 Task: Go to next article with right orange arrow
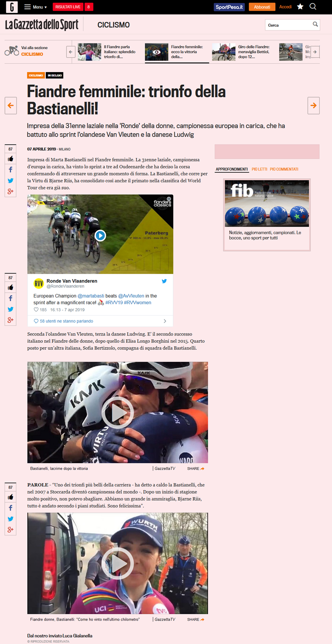point(313,106)
